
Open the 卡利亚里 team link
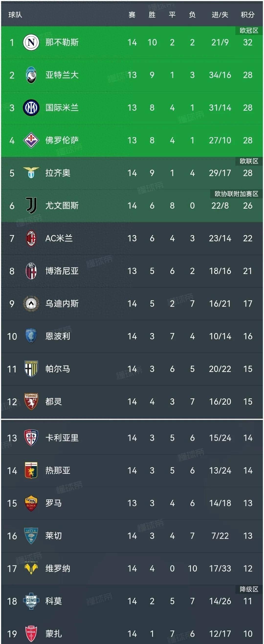[62, 438]
